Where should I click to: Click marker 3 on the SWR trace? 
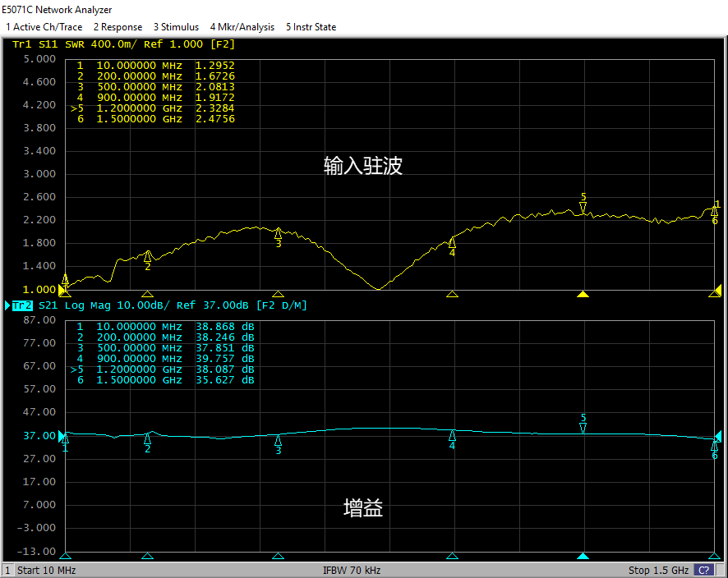(x=278, y=233)
